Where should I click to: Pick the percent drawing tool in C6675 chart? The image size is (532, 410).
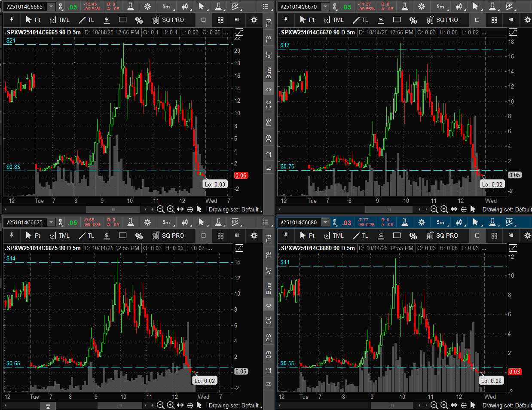(x=139, y=236)
